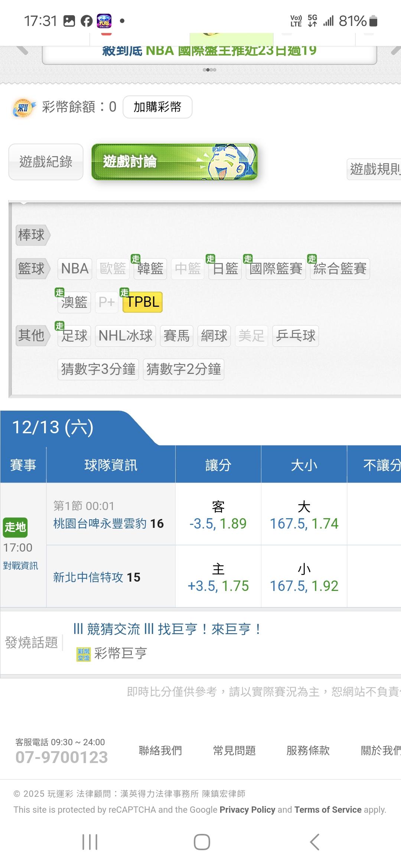Select the 韓籃 league filter
Viewport: 401px width, 868px height.
pos(150,269)
